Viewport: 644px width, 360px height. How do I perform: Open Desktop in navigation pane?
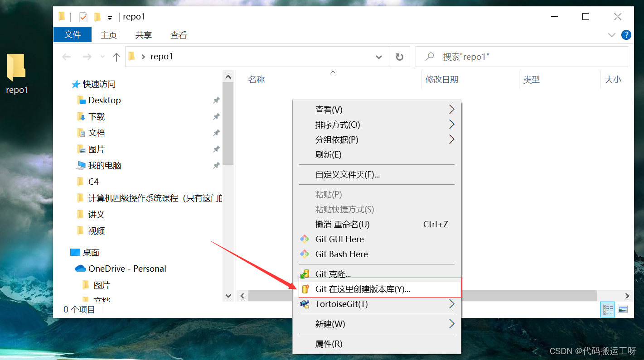pos(105,100)
